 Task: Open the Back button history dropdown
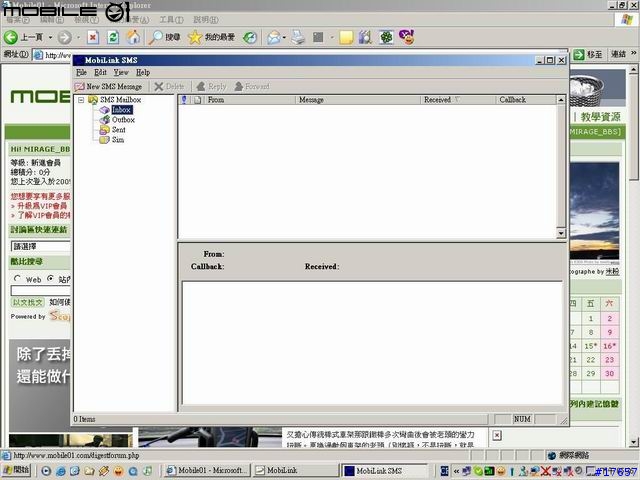(51, 37)
